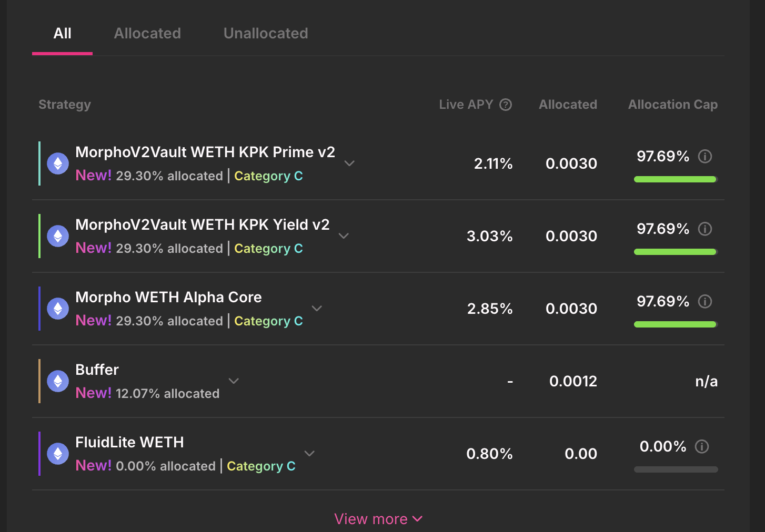This screenshot has width=765, height=532.
Task: Click the Live APY help question icon
Action: point(506,105)
